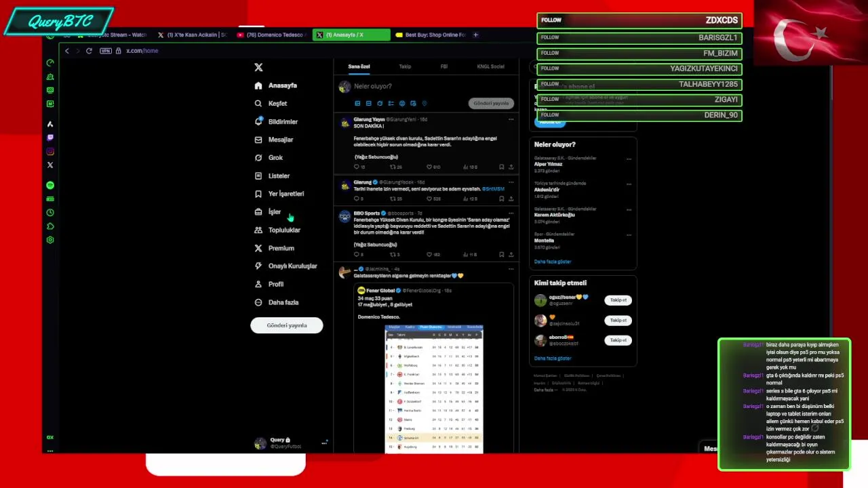Click the large Gönderi yayınla sidebar button
Image resolution: width=868 pixels, height=488 pixels.
[287, 325]
